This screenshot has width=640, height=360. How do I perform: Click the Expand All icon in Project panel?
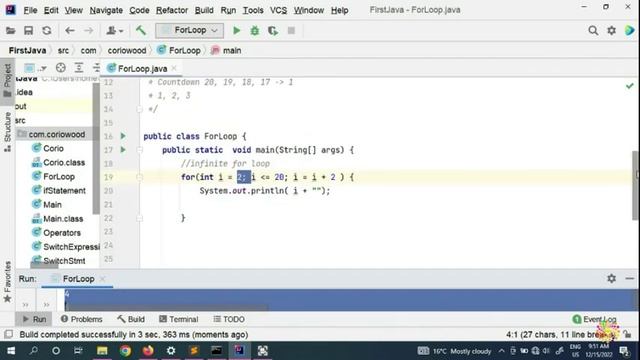point(78,68)
